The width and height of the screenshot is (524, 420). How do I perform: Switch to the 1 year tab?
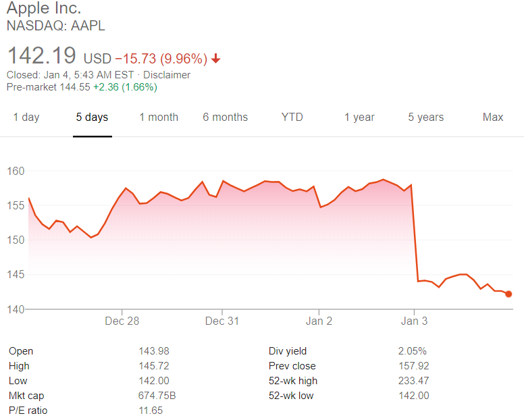coord(359,117)
